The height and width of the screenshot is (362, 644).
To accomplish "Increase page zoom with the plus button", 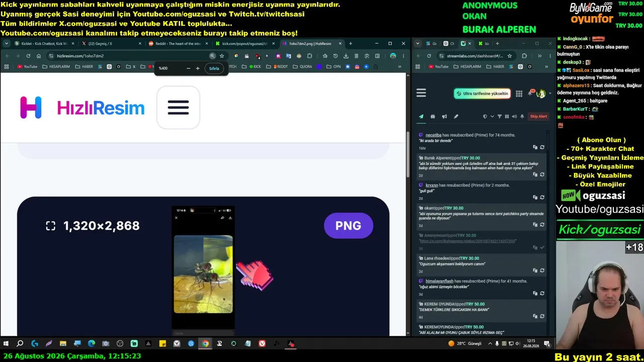I will [198, 68].
